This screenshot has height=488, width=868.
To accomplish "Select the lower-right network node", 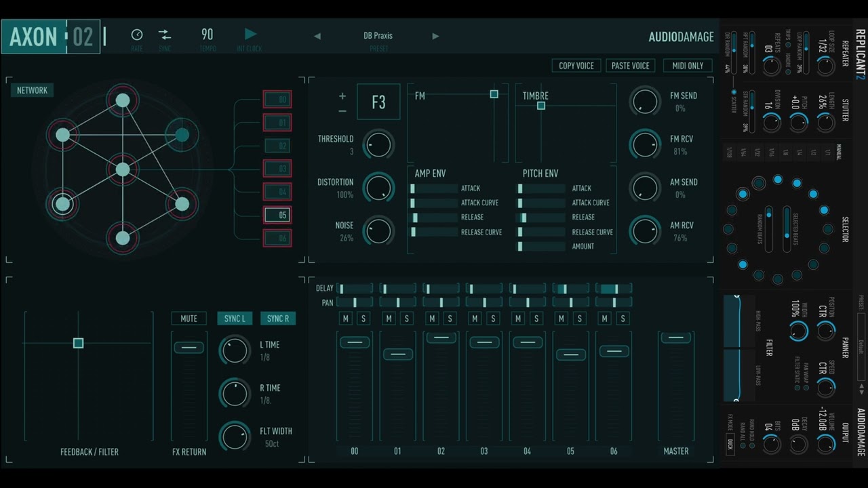I will [182, 203].
